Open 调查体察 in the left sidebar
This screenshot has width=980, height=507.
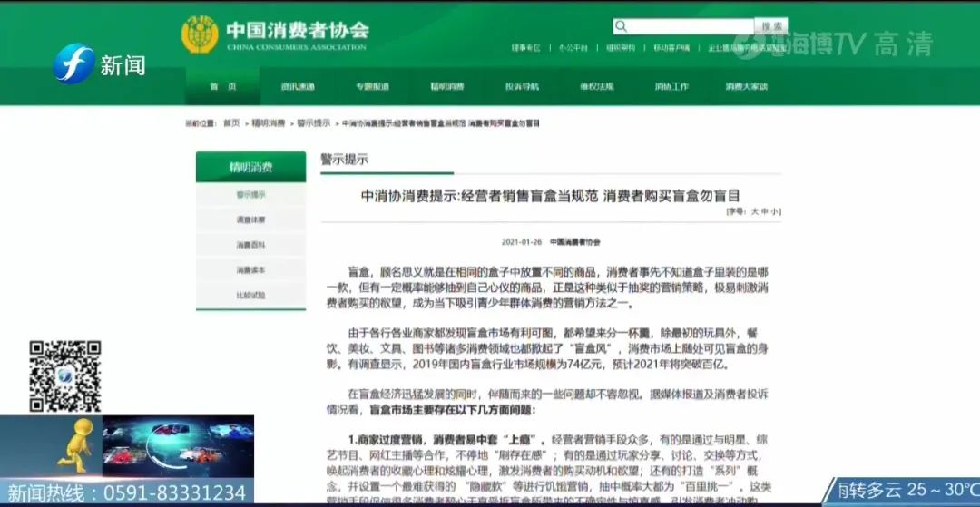click(250, 219)
